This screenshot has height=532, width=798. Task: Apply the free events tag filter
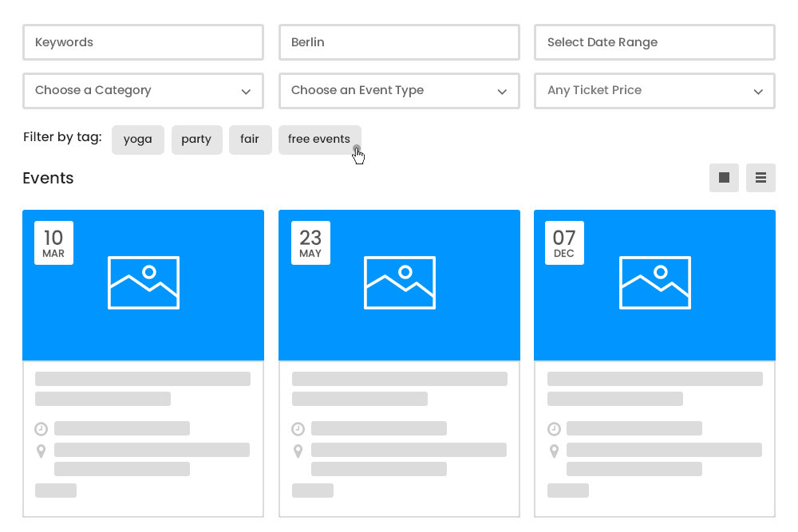coord(320,139)
